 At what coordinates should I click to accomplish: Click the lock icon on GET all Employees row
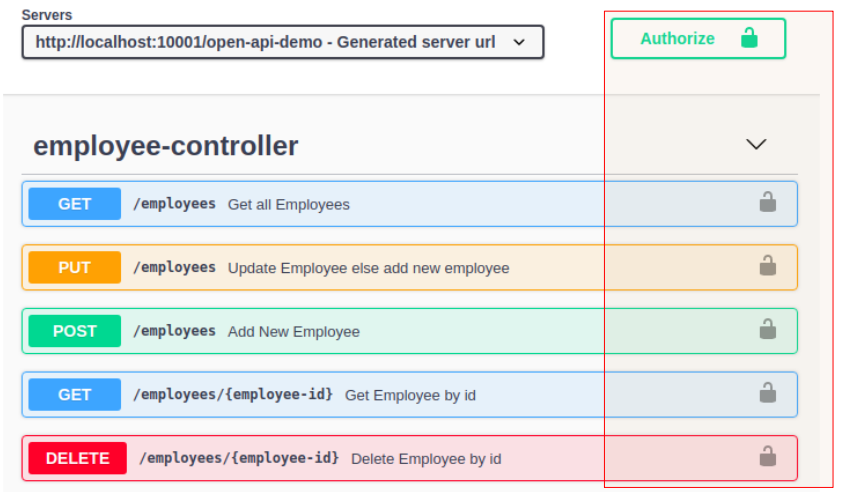tap(767, 203)
